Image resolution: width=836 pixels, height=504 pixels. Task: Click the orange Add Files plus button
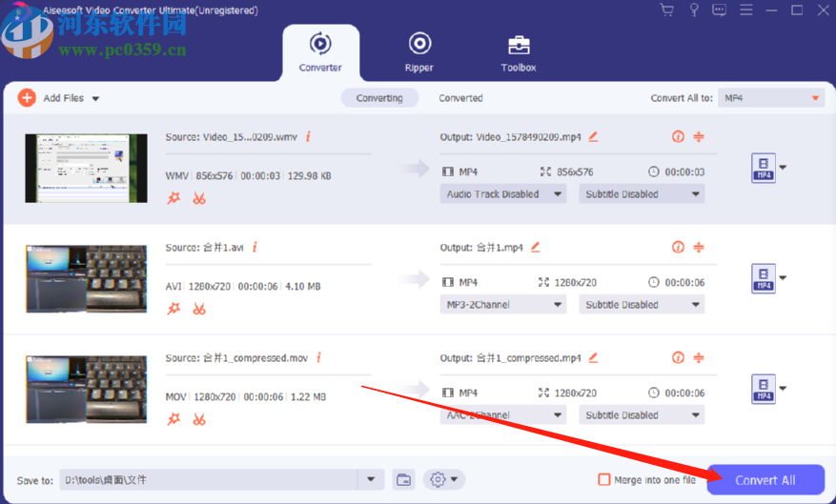pos(27,98)
